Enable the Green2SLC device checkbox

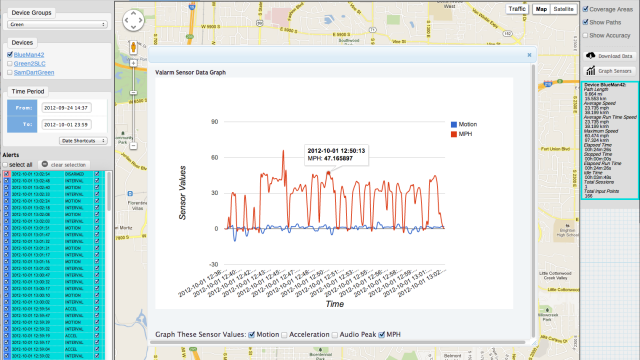(10, 63)
